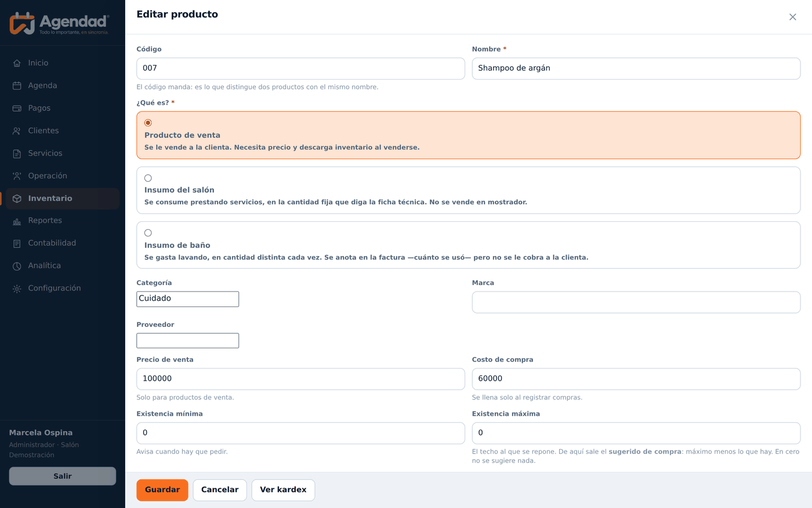Click the Existencia mínima field
The width and height of the screenshot is (812, 508).
click(300, 433)
